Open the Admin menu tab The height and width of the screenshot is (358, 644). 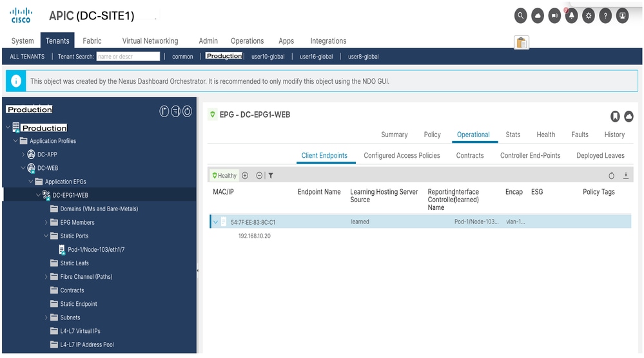[x=208, y=41]
